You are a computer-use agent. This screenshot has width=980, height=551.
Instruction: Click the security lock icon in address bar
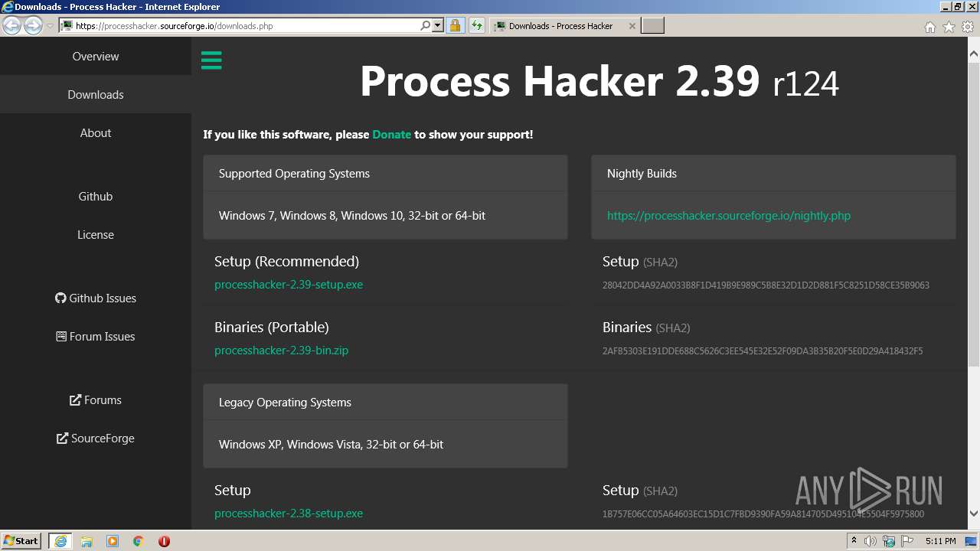(x=455, y=25)
